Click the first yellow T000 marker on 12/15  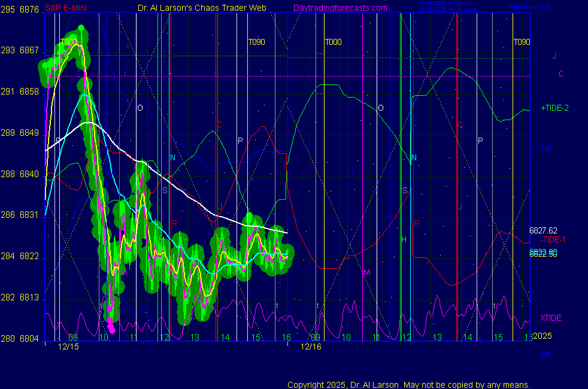(x=68, y=42)
